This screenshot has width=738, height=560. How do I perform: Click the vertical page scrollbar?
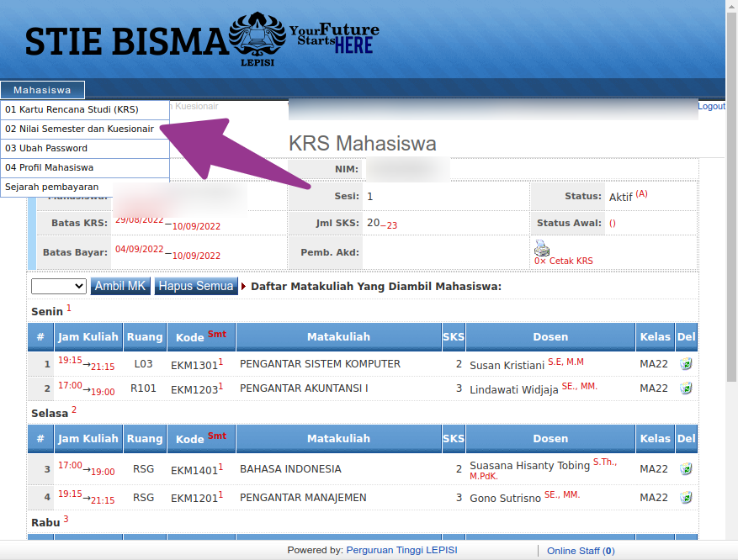point(731,198)
